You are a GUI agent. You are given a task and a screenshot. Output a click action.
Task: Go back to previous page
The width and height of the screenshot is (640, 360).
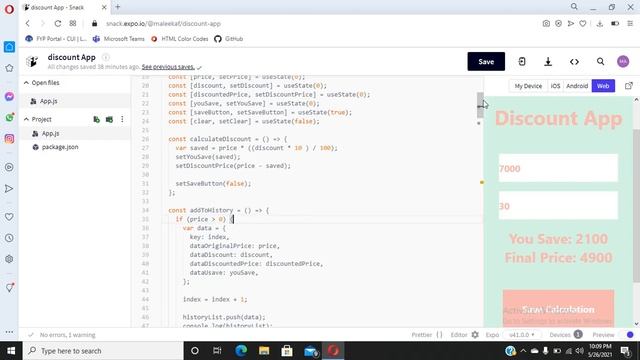tap(28, 24)
